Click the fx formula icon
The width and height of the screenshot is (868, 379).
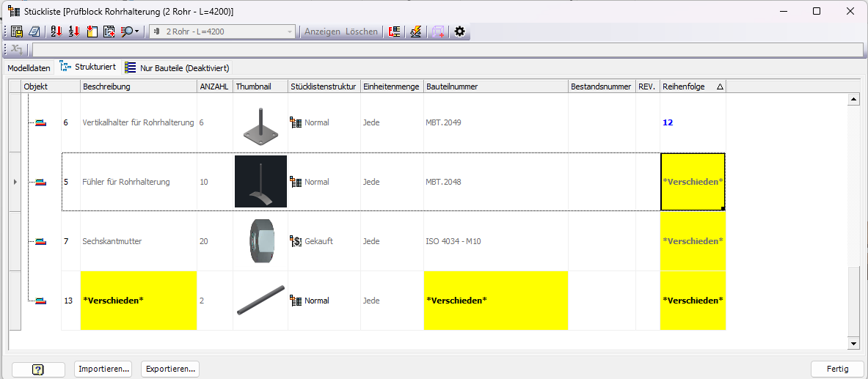pyautogui.click(x=17, y=49)
